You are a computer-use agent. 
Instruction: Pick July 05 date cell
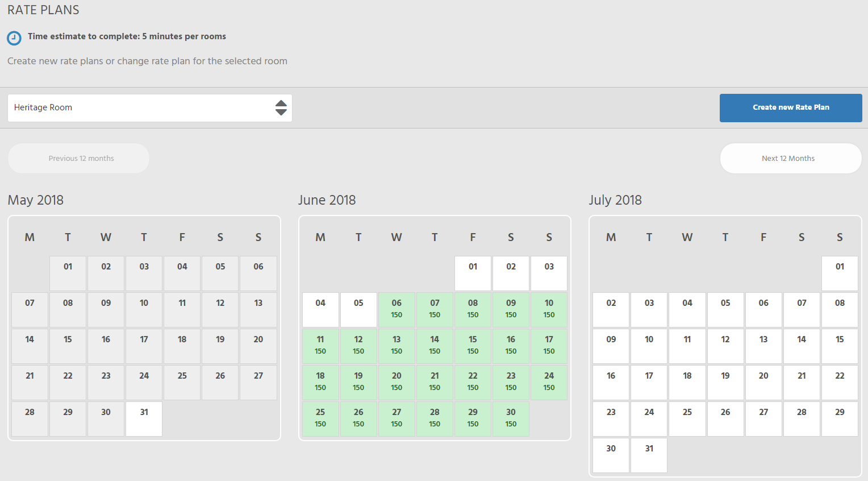(725, 310)
